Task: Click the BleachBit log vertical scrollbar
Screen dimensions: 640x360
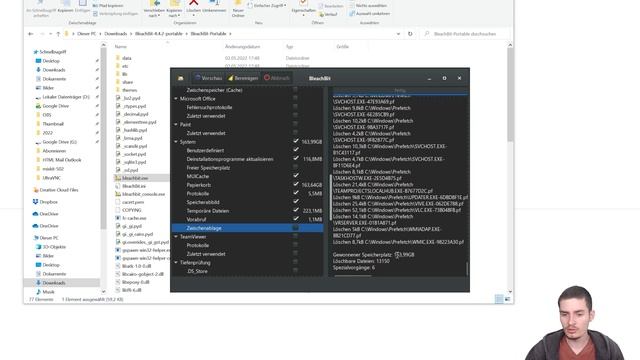Action: tap(467, 269)
